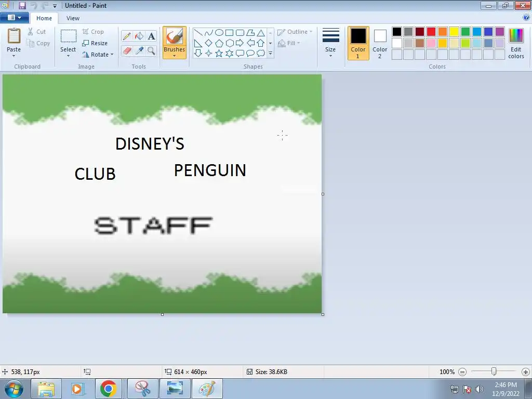Open Snipping Tool from taskbar
Screen dimensions: 532x399
143,389
